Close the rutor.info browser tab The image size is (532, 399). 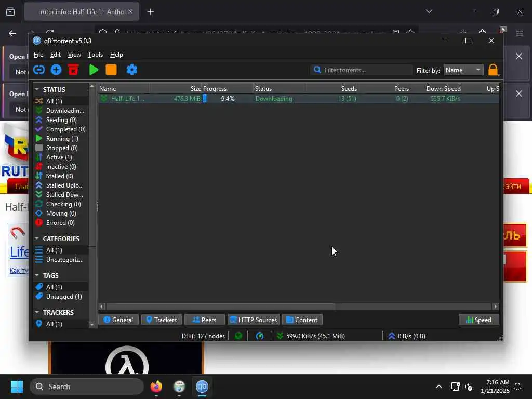coord(130,11)
